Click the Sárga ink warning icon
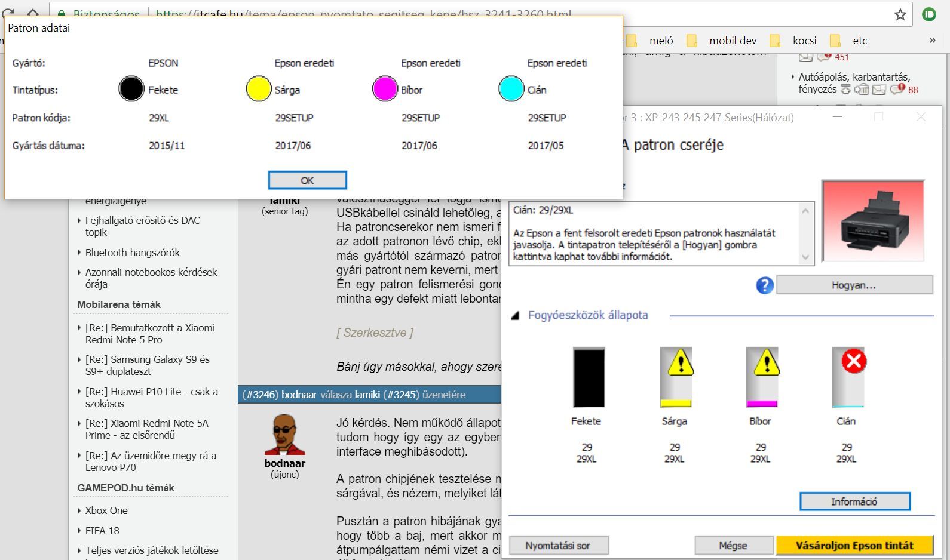 point(681,362)
